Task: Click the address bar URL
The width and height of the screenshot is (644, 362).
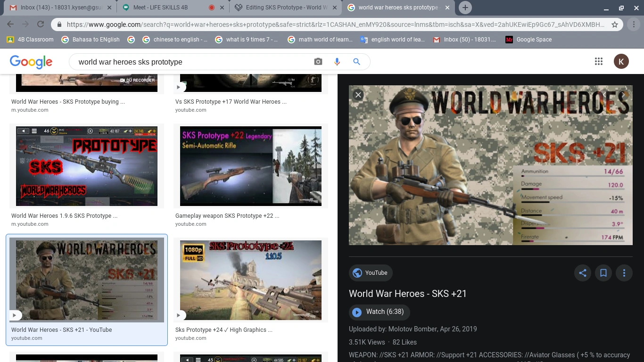Action: (x=335, y=25)
